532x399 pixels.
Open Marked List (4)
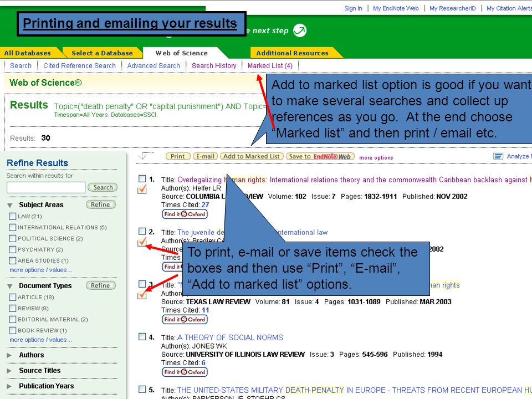[x=270, y=65]
